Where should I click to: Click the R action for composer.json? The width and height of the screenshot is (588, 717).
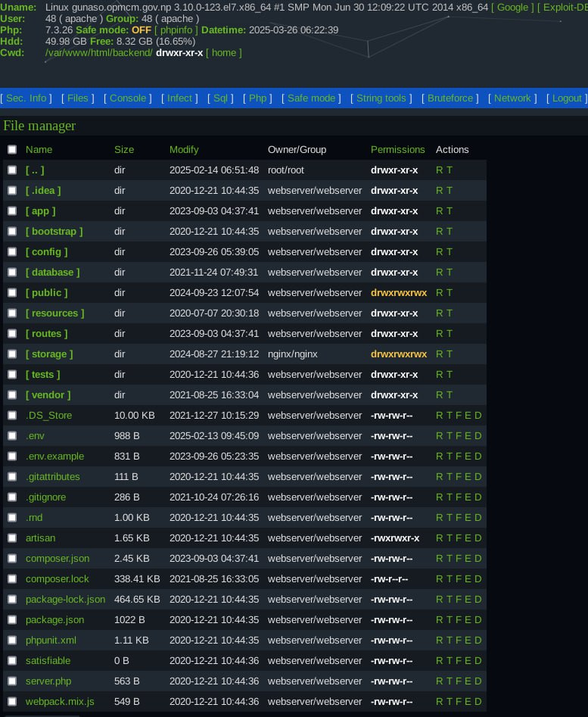pyautogui.click(x=439, y=558)
